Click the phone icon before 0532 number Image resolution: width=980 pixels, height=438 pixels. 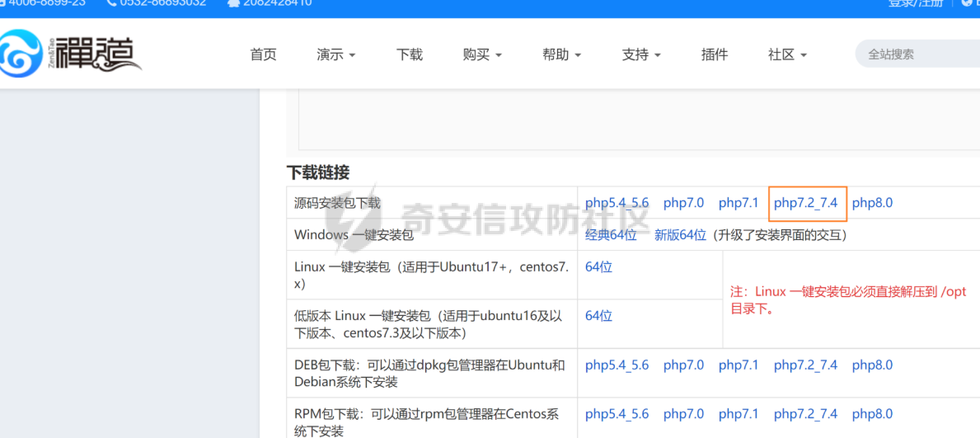111,3
